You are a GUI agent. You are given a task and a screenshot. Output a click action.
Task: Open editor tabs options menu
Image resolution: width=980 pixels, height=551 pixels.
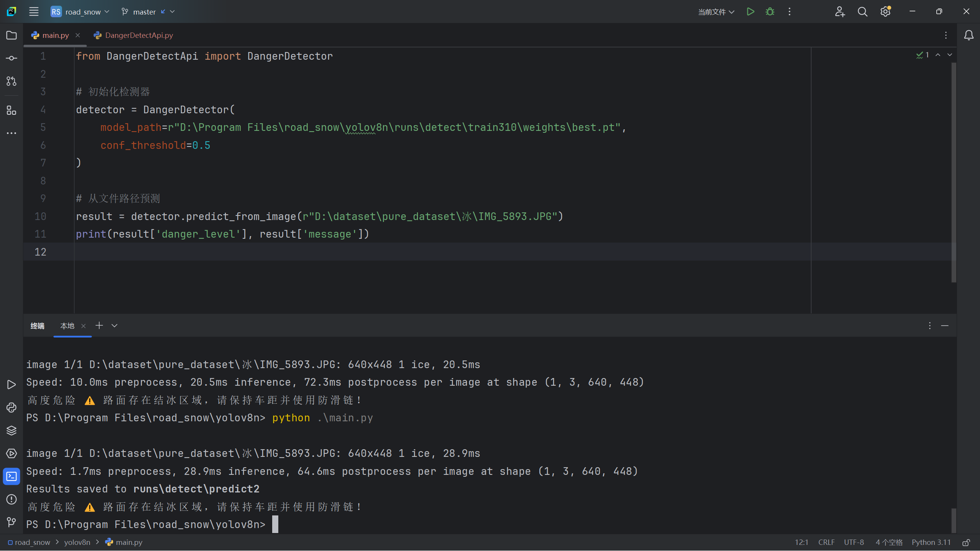click(946, 35)
